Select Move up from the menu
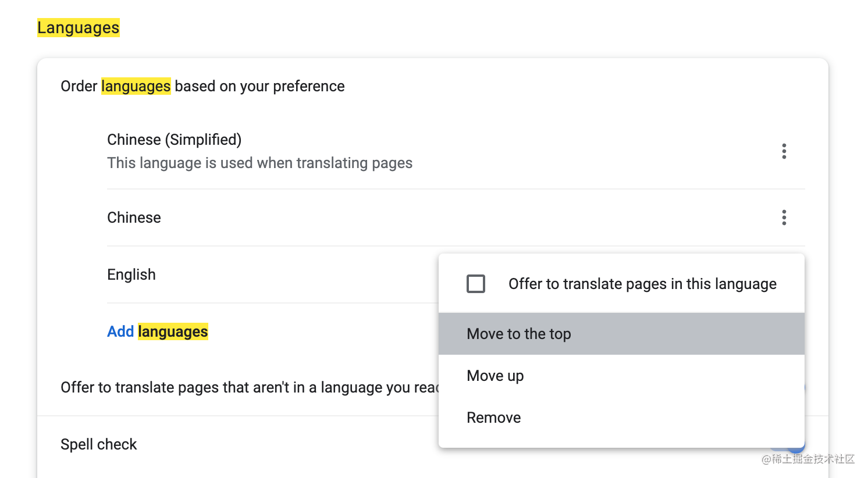868x478 pixels. 495,376
